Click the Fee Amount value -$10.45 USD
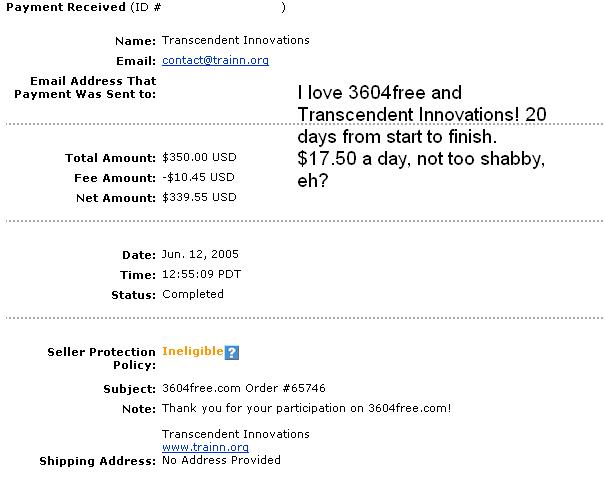 click(198, 177)
